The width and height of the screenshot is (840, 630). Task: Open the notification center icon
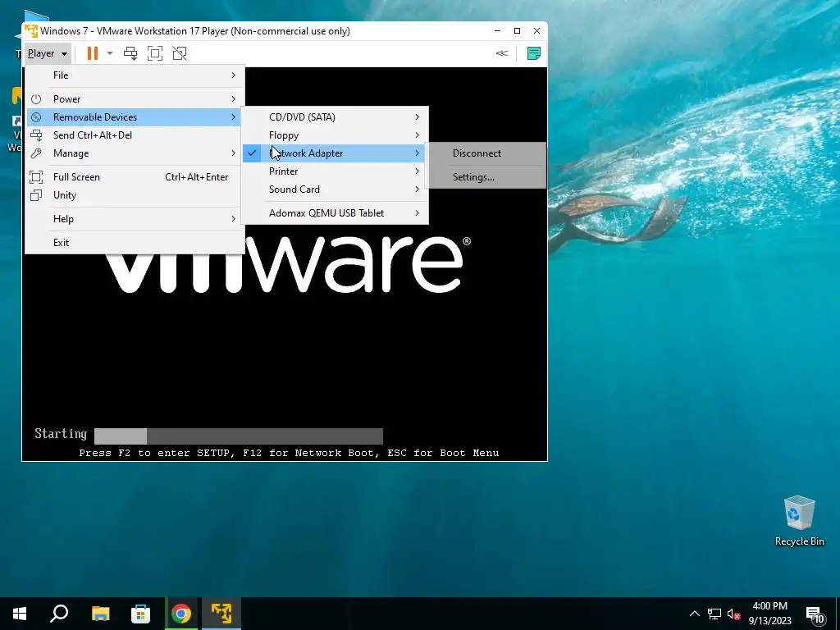815,614
